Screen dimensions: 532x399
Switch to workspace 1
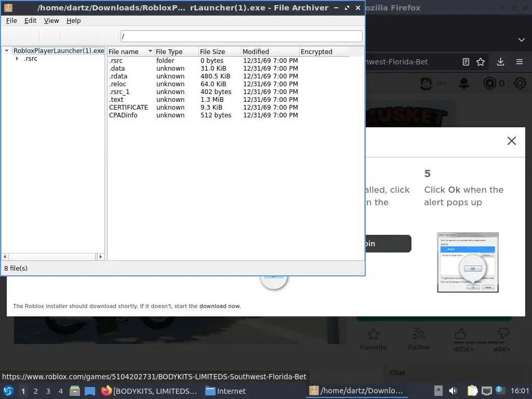click(x=23, y=391)
